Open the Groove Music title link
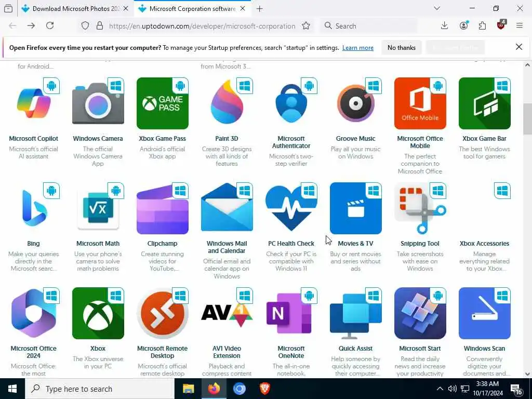Image resolution: width=532 pixels, height=399 pixels. coord(355,138)
